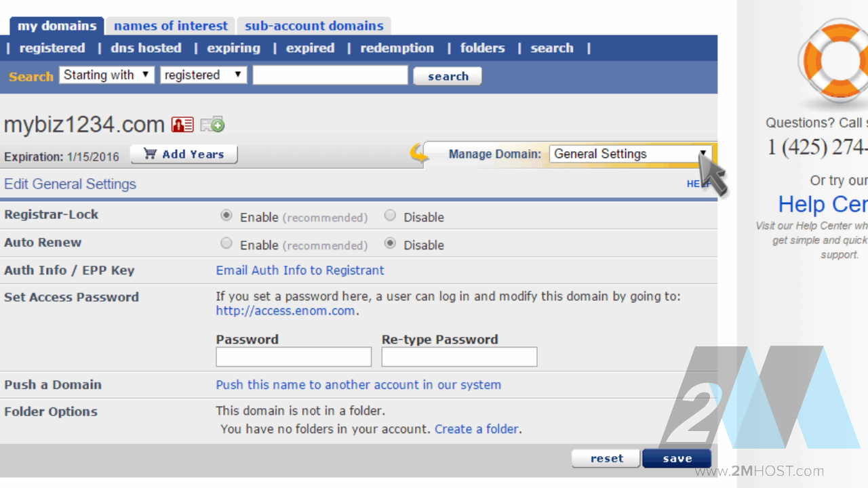
Task: Open the expired submenu item
Action: click(310, 48)
